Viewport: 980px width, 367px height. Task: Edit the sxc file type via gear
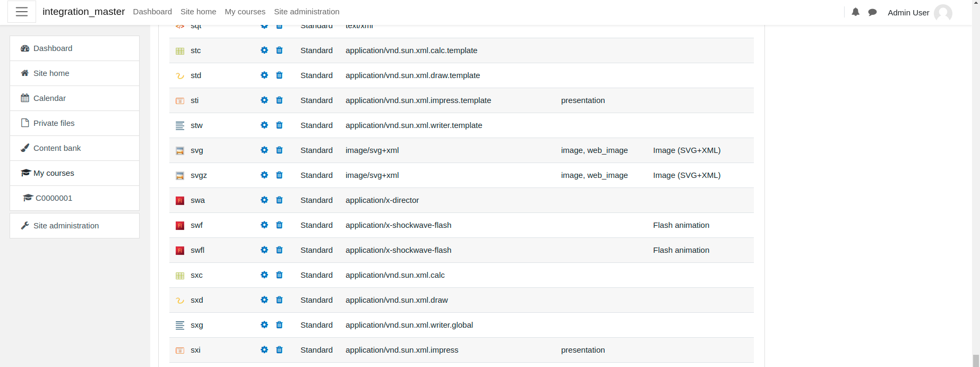click(x=264, y=275)
